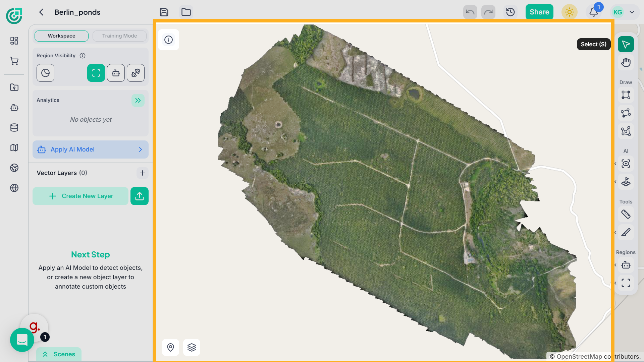Open the project folder icon in top bar
Viewport: 644px width, 362px height.
click(x=186, y=12)
